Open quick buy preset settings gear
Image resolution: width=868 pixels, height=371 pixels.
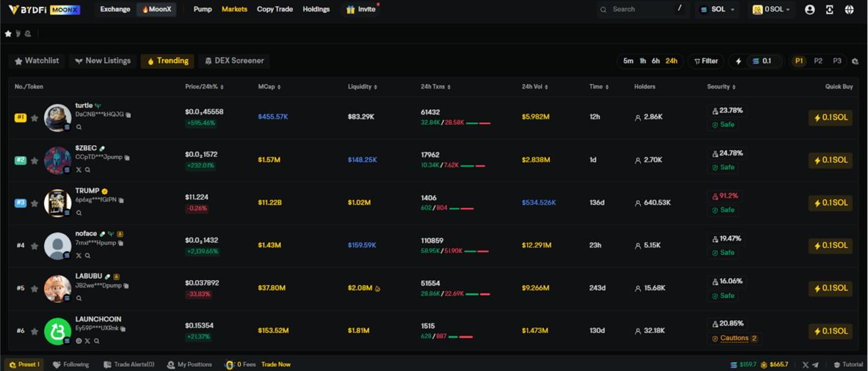tap(855, 61)
